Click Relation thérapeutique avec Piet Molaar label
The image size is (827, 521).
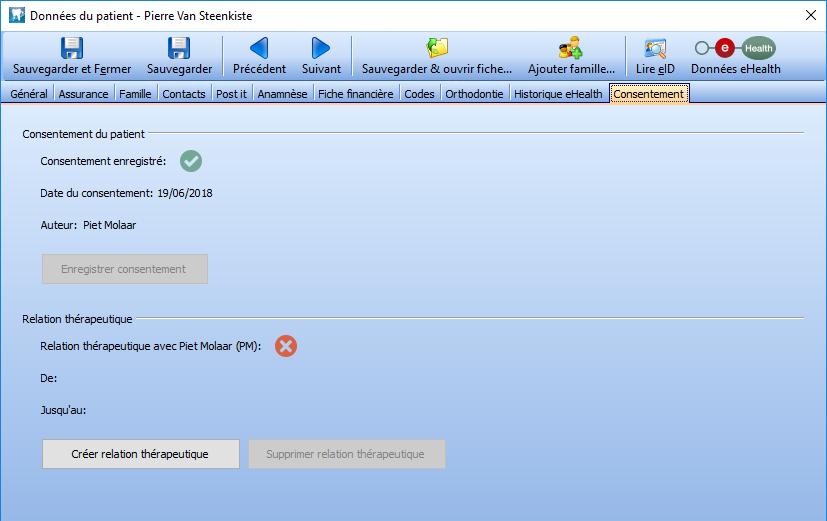[151, 346]
